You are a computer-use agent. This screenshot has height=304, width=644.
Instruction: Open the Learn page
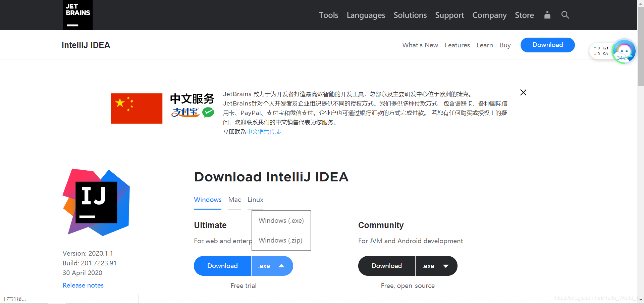pos(485,45)
